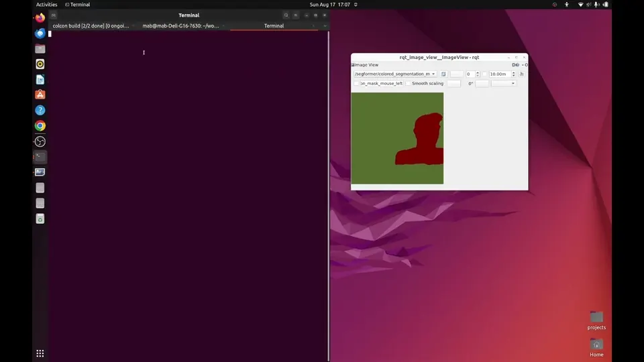Open the battery status indicator

point(605,5)
